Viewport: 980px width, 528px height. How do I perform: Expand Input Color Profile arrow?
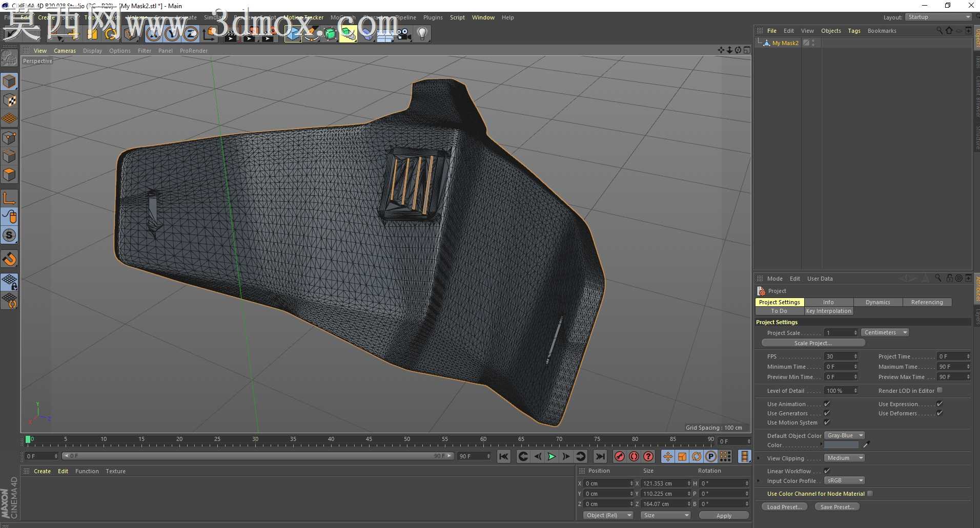pos(759,481)
